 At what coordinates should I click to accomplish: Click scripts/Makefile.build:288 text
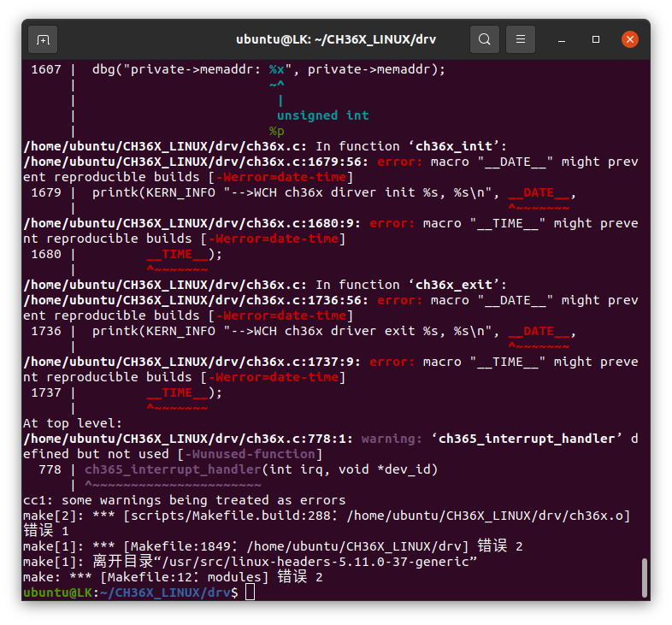(x=230, y=516)
